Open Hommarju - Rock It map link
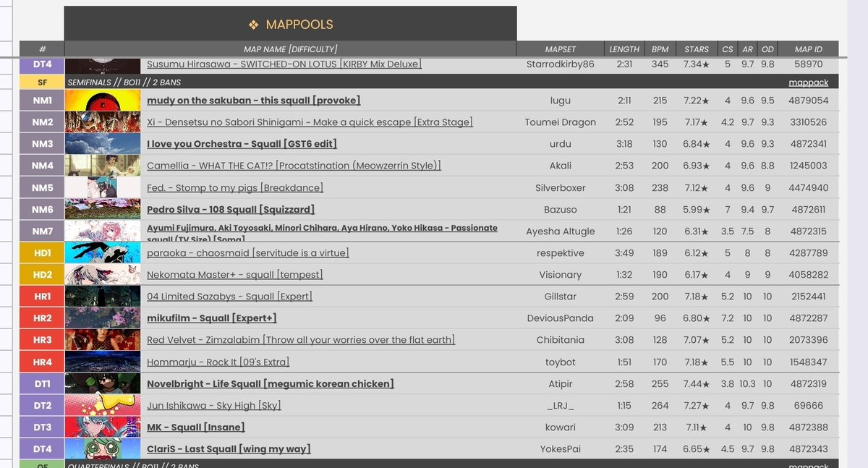Image resolution: width=868 pixels, height=468 pixels. pos(218,362)
